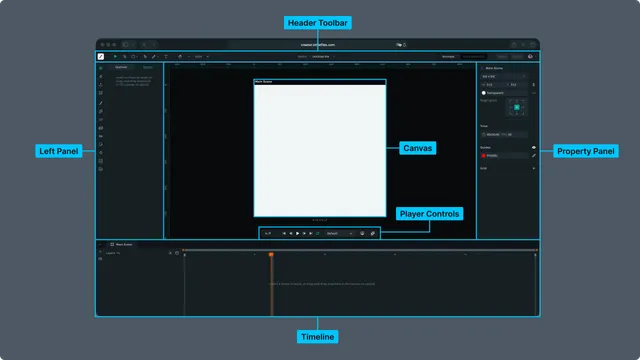The image size is (640, 360).
Task: Open the Transparent background color swatch
Action: tap(484, 93)
